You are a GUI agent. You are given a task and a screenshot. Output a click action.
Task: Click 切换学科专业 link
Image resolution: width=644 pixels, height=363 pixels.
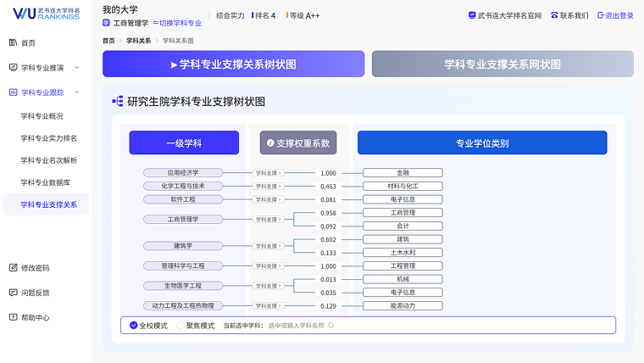tap(177, 23)
